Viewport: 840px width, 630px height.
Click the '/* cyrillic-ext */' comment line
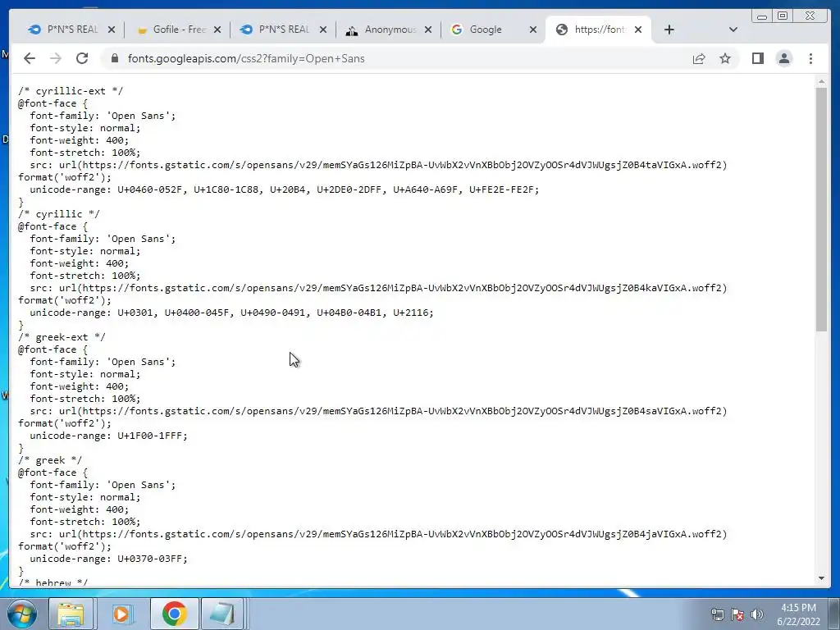tap(71, 91)
